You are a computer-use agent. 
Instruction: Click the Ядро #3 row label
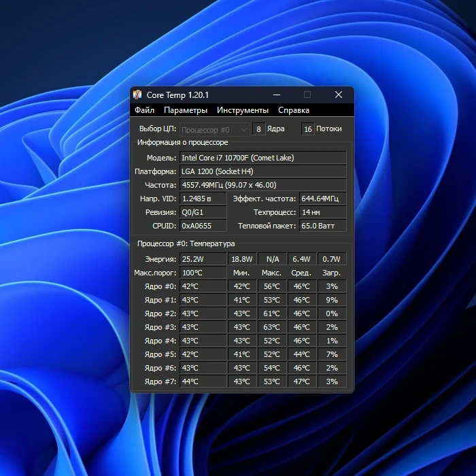[160, 327]
